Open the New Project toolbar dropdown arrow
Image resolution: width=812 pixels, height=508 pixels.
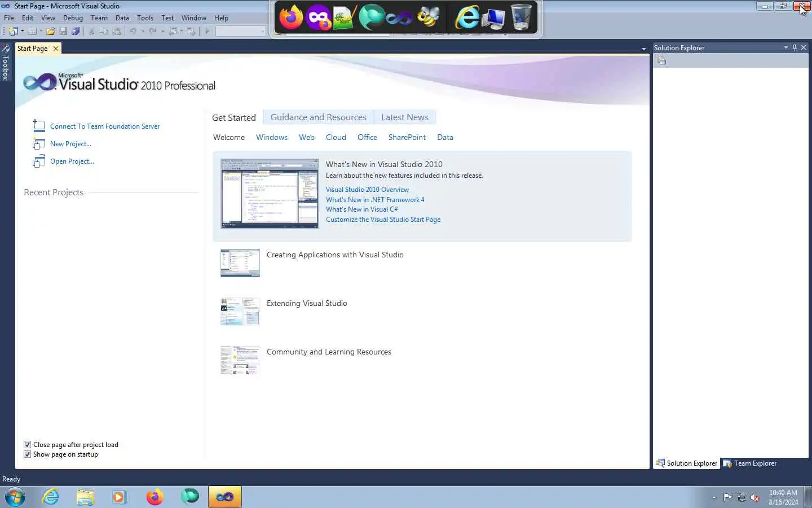pyautogui.click(x=23, y=32)
